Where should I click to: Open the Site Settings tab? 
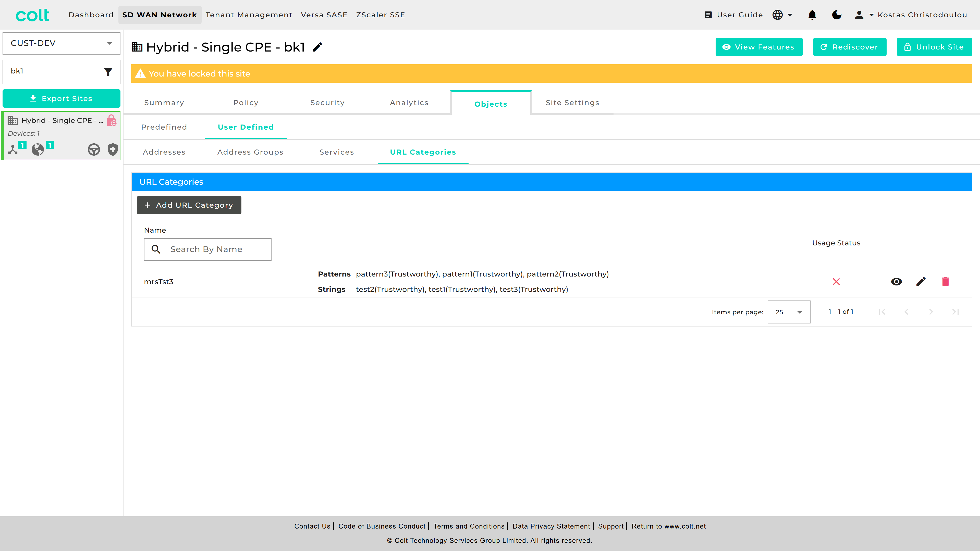(x=572, y=103)
